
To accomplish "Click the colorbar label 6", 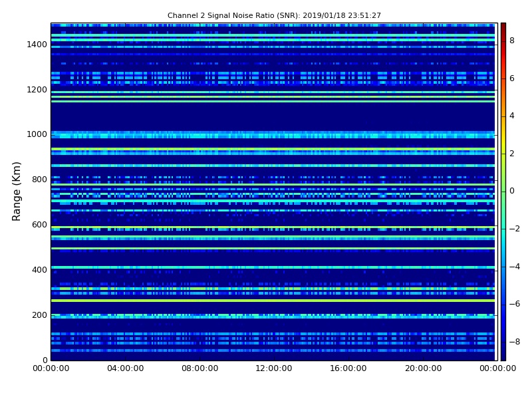I will [x=512, y=78].
